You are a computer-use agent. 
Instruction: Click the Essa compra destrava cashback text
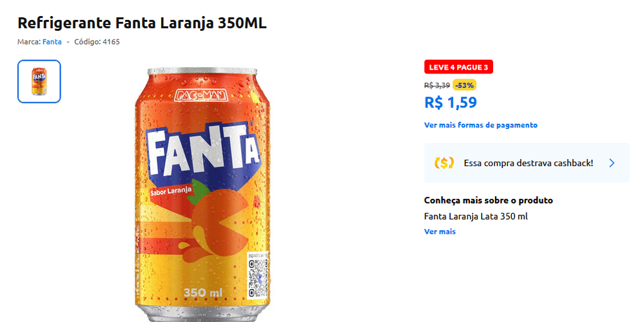click(x=528, y=163)
